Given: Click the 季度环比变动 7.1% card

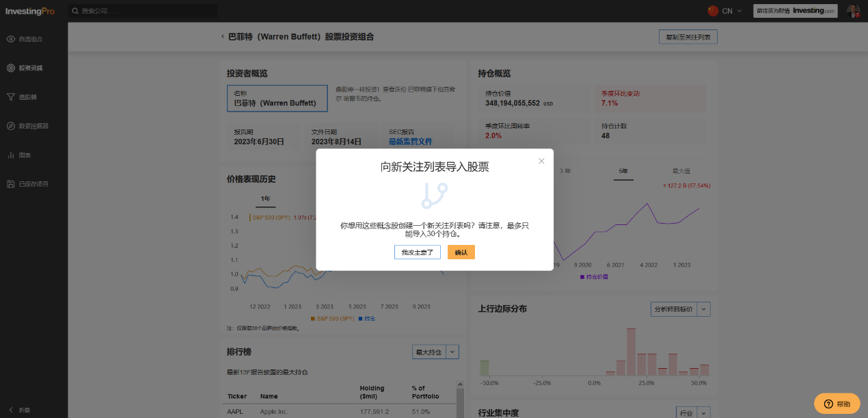Looking at the screenshot, I should coord(650,99).
